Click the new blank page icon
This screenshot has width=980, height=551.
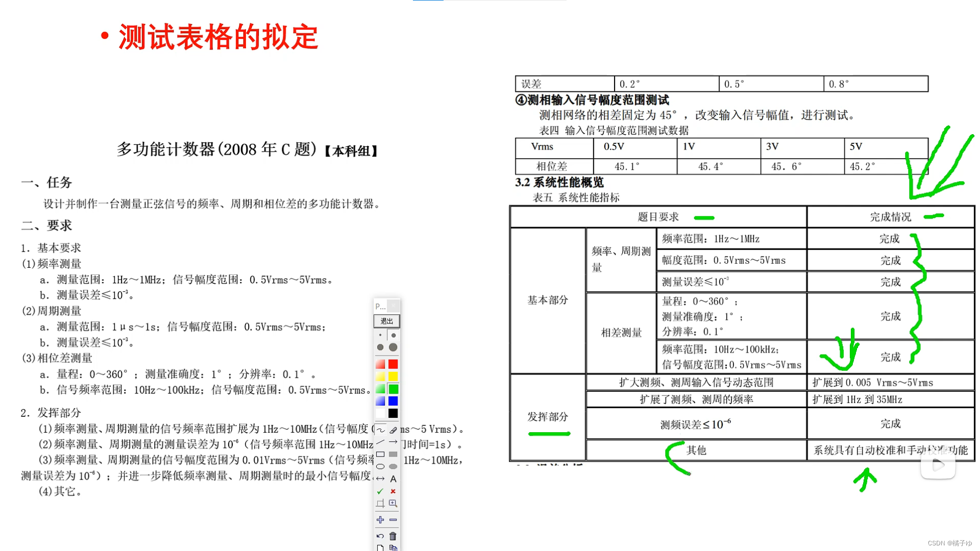(380, 548)
